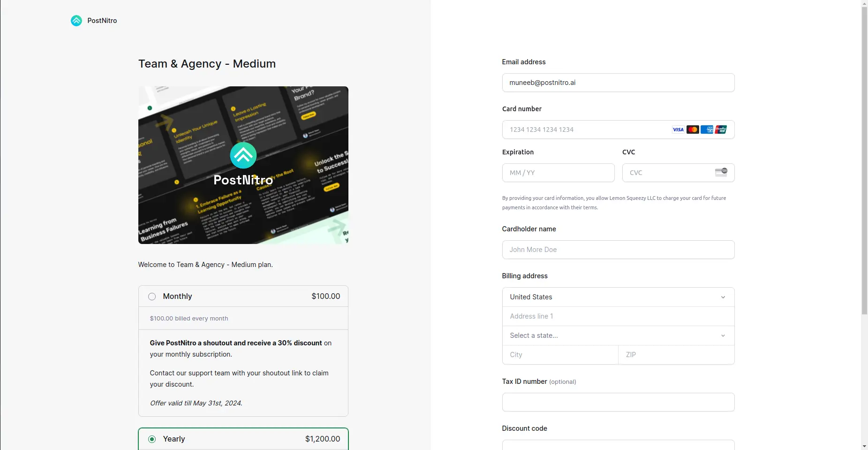The image size is (868, 450).
Task: Click the cardholder name field
Action: tap(618, 250)
